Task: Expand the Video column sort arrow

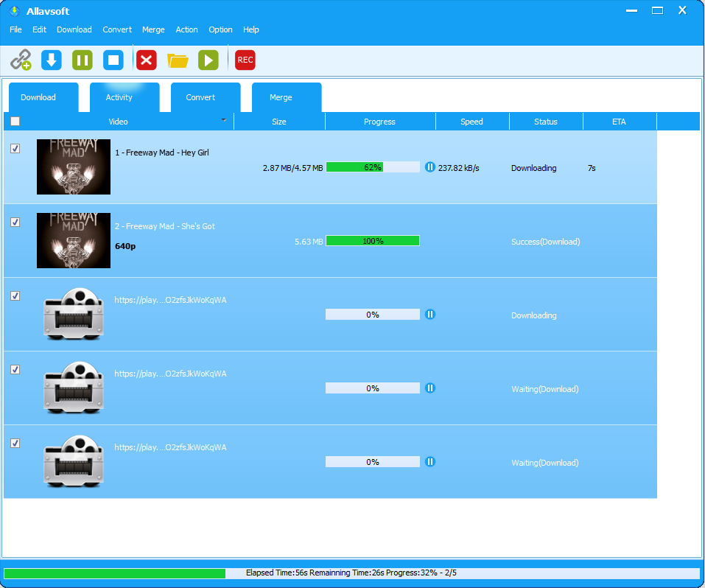Action: (224, 120)
